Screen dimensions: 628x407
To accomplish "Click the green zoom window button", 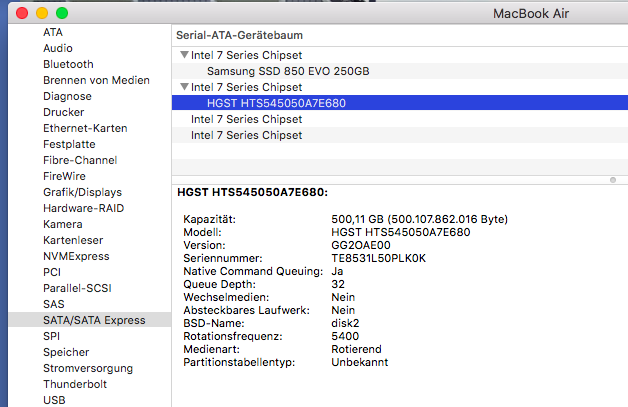I will 62,13.
